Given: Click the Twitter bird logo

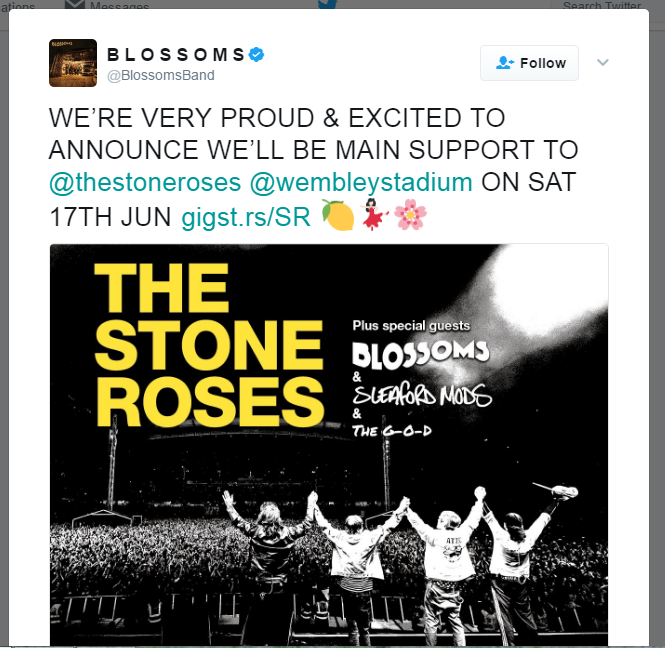Looking at the screenshot, I should coord(326,4).
